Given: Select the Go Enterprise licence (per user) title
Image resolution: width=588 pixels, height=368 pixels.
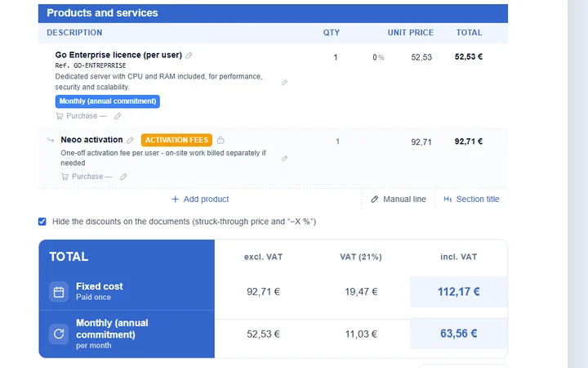Looking at the screenshot, I should click(118, 56).
